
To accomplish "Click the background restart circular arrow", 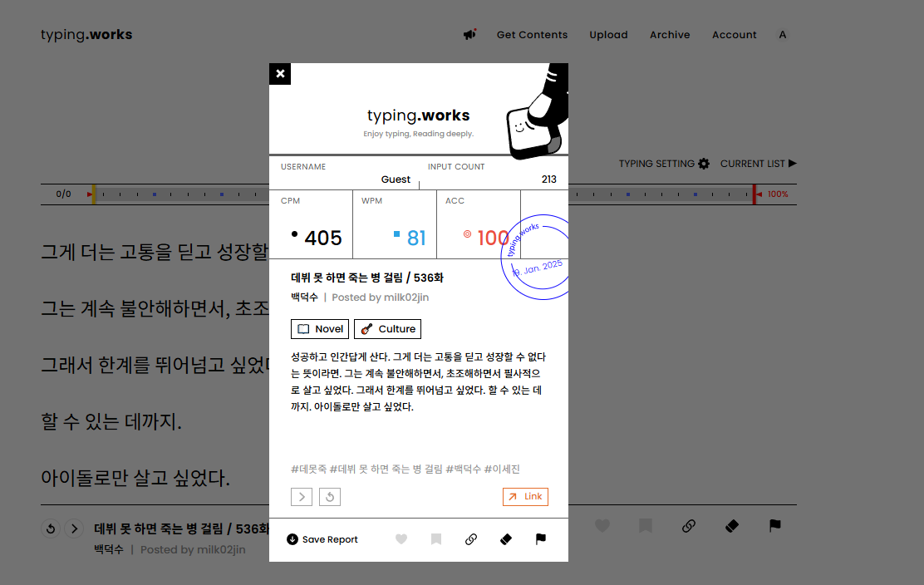I will click(51, 528).
